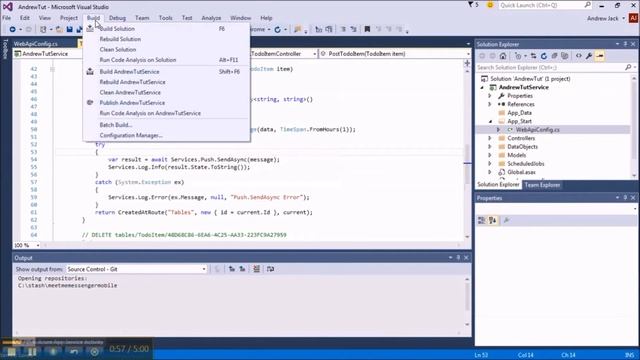This screenshot has width=640, height=360.
Task: Open the Toolbox side tab
Action: [x=5, y=49]
